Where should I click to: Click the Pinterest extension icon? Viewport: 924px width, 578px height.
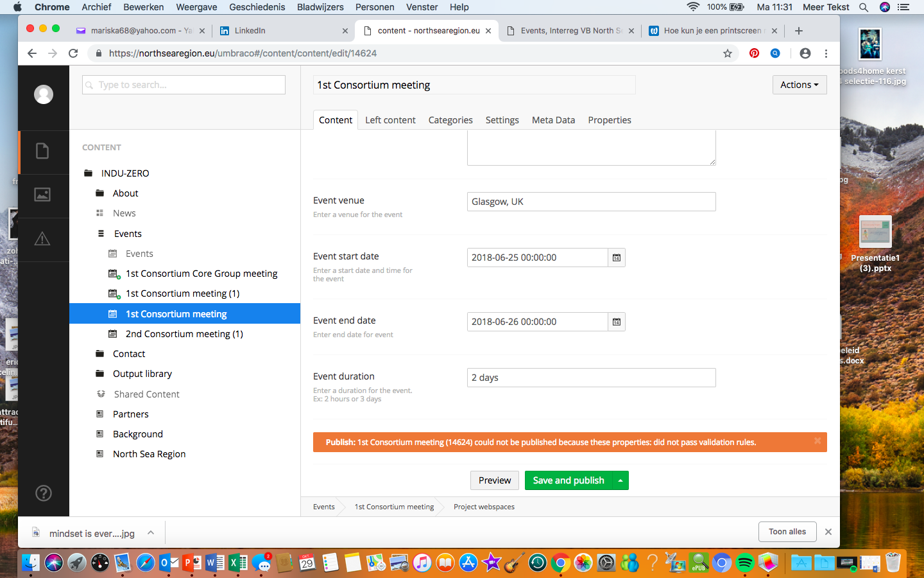[754, 53]
